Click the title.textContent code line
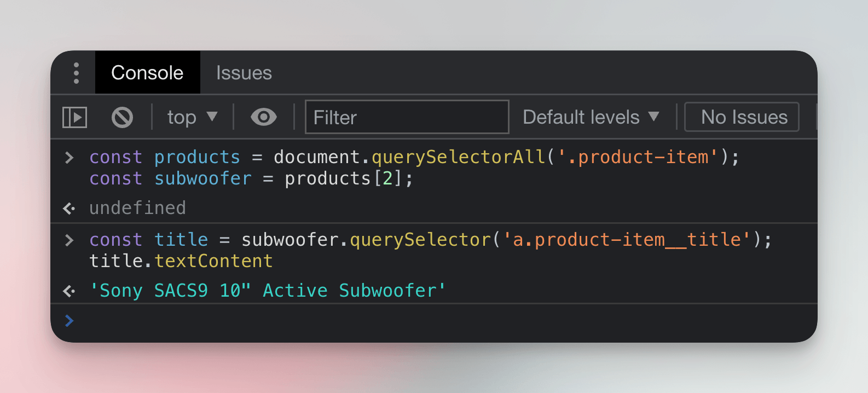This screenshot has width=868, height=393. pyautogui.click(x=181, y=261)
